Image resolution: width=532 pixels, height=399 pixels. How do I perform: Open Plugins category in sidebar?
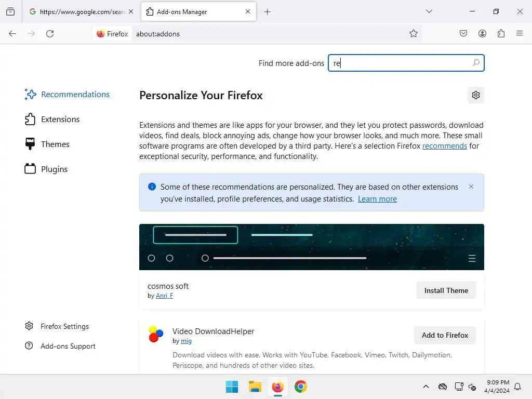click(46, 169)
